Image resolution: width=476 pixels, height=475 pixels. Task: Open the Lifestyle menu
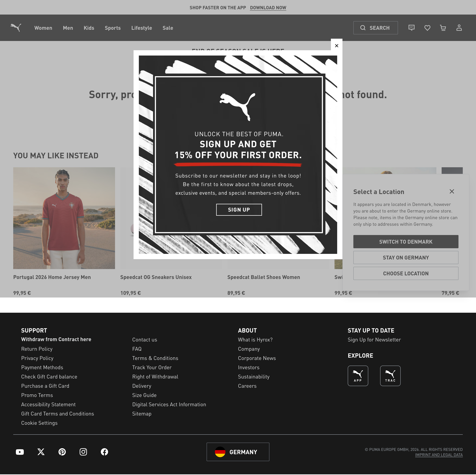click(142, 28)
